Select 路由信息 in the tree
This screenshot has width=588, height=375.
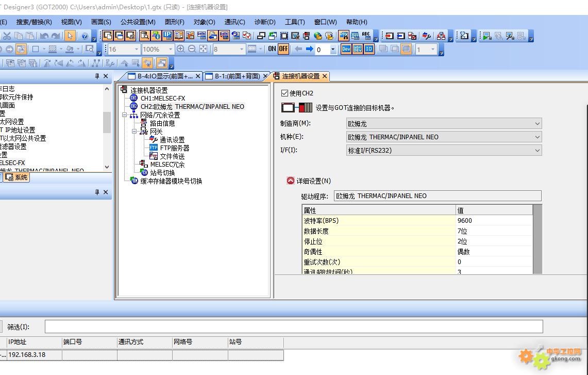tap(162, 123)
